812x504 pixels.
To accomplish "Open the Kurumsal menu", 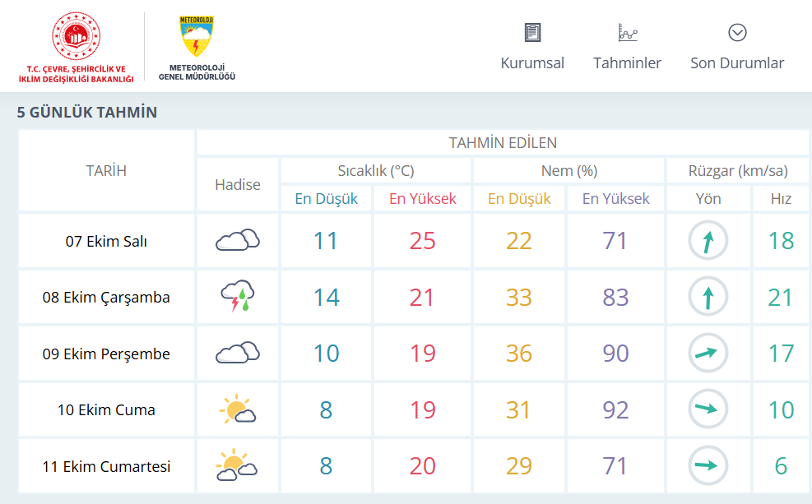I will click(x=532, y=63).
